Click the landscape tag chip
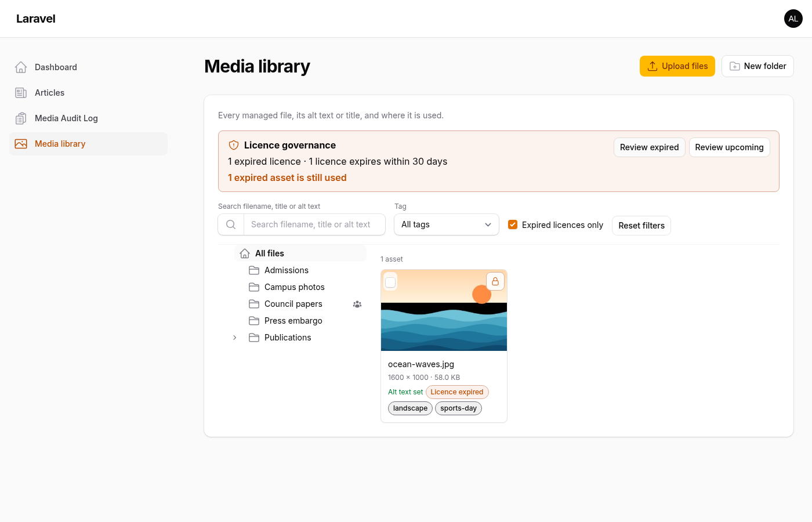 410,408
